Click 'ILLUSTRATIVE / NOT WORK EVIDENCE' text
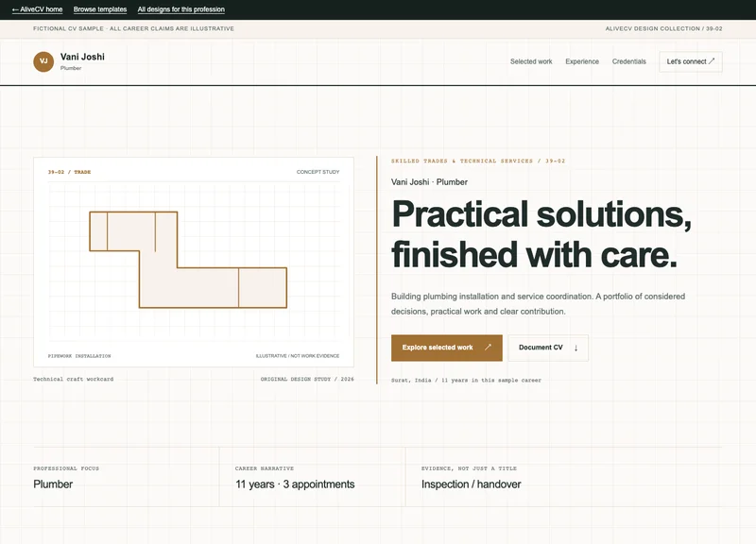The width and height of the screenshot is (756, 544). tap(298, 356)
